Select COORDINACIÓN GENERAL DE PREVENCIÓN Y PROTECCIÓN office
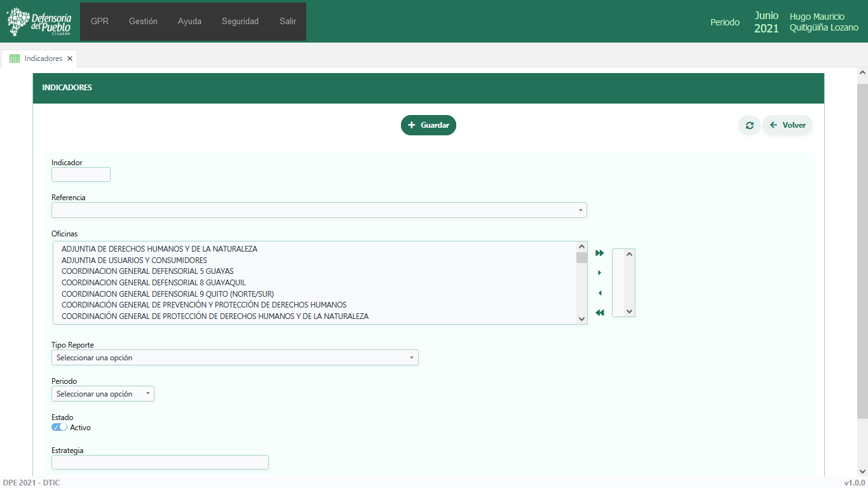This screenshot has width=868, height=488. [x=204, y=305]
